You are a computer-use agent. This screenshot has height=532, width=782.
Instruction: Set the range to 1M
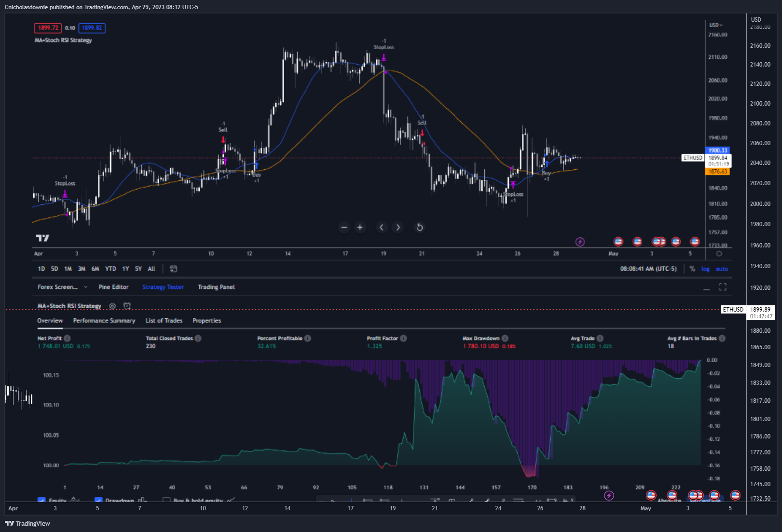68,269
